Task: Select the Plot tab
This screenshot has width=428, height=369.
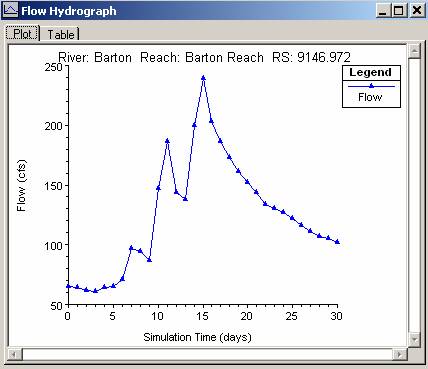Action: [23, 34]
